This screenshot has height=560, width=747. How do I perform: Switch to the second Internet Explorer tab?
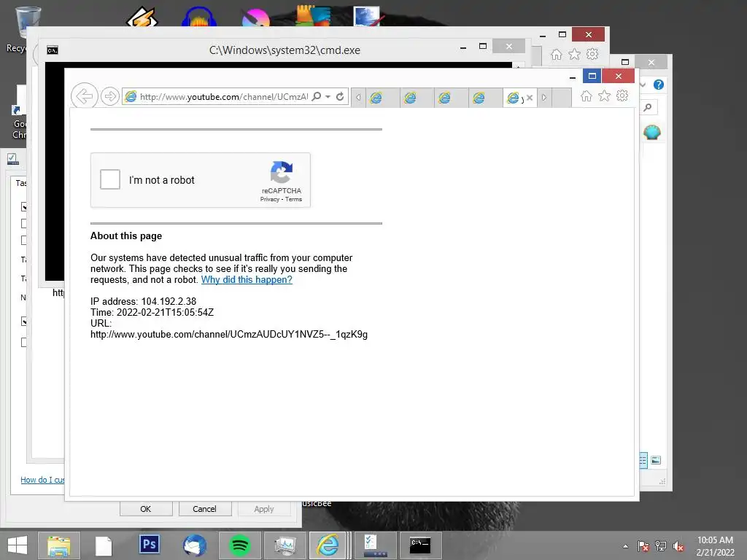pos(417,98)
